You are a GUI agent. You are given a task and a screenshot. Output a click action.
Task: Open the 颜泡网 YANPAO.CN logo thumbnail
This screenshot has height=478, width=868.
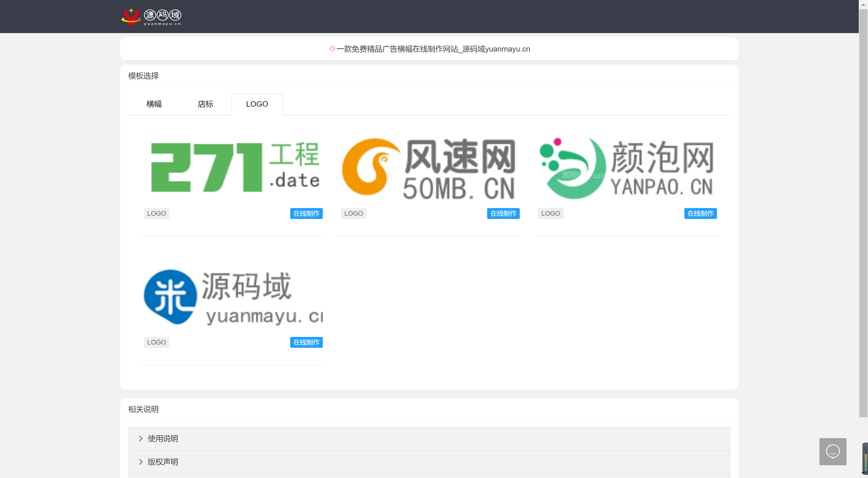626,168
